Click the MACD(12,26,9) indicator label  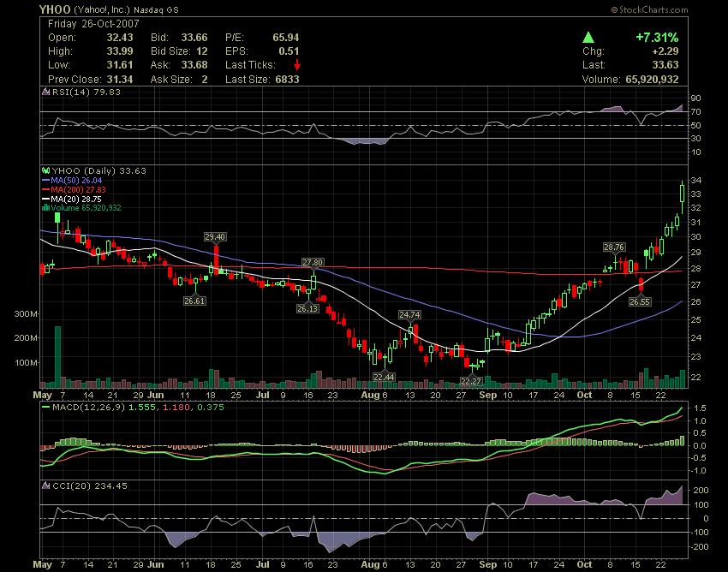(88, 407)
